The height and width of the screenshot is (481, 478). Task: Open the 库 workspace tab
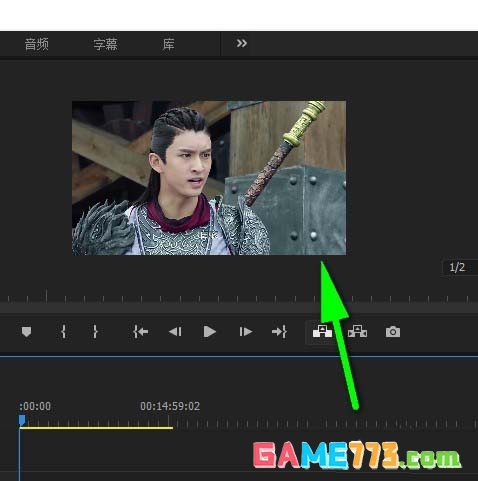pyautogui.click(x=168, y=44)
